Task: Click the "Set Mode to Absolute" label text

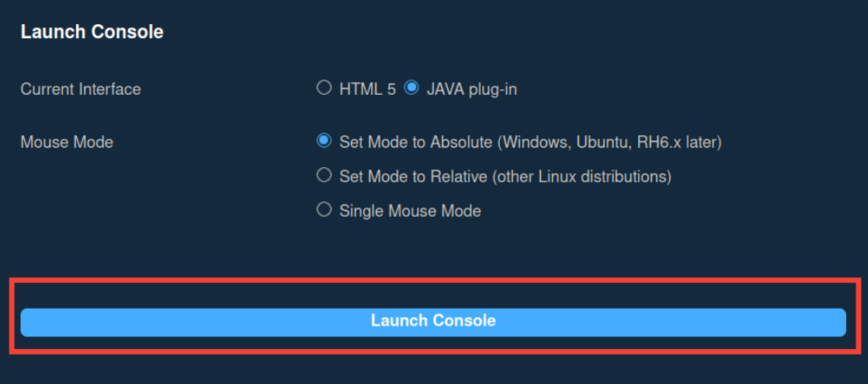Action: coord(415,142)
